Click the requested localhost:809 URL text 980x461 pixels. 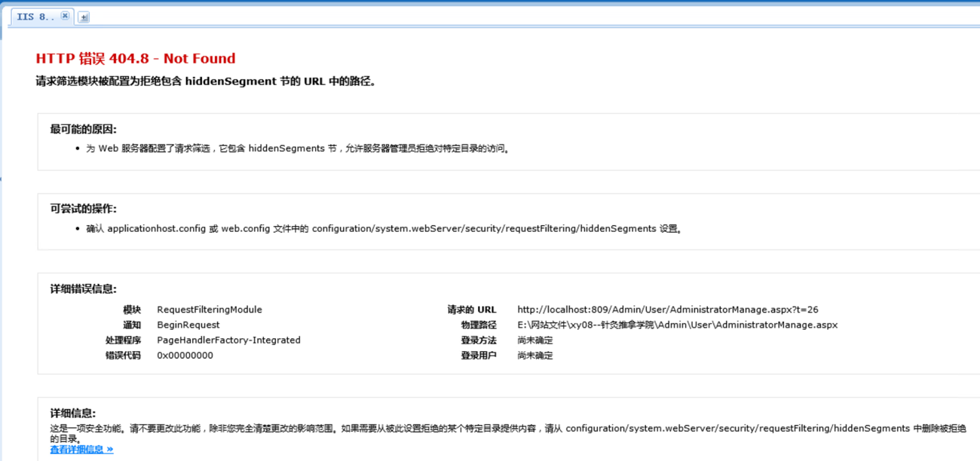[x=667, y=310]
